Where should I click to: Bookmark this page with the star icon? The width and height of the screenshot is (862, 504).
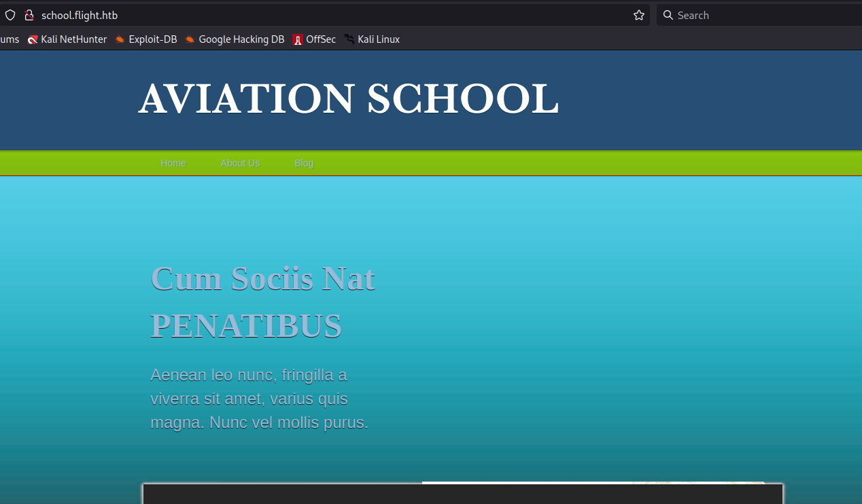[x=638, y=15]
